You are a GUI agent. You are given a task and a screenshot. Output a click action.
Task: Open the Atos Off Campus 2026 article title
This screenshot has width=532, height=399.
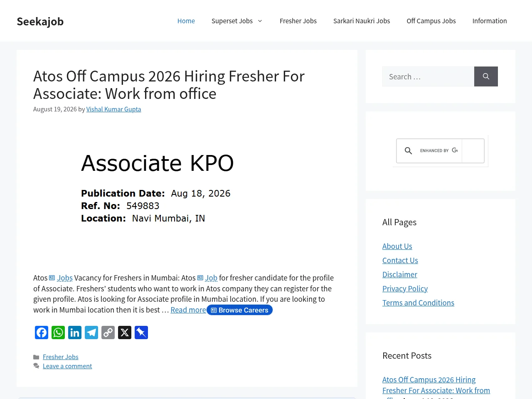tap(169, 85)
